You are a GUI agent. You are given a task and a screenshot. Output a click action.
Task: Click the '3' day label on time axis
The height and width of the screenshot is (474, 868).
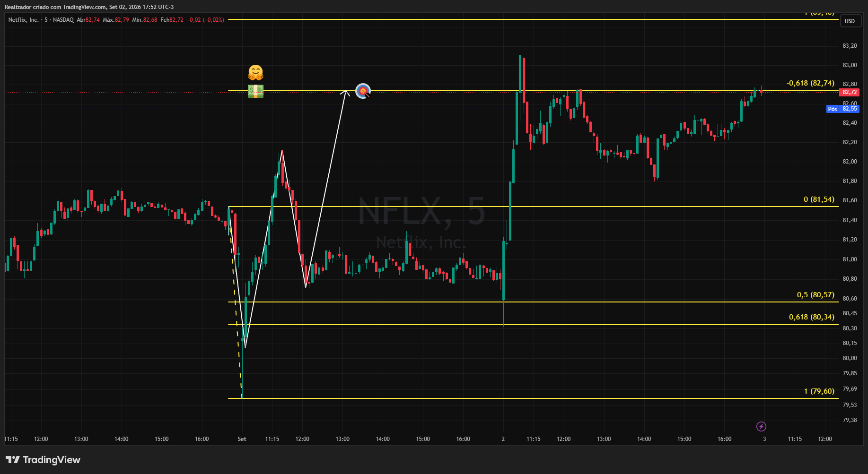(764, 439)
